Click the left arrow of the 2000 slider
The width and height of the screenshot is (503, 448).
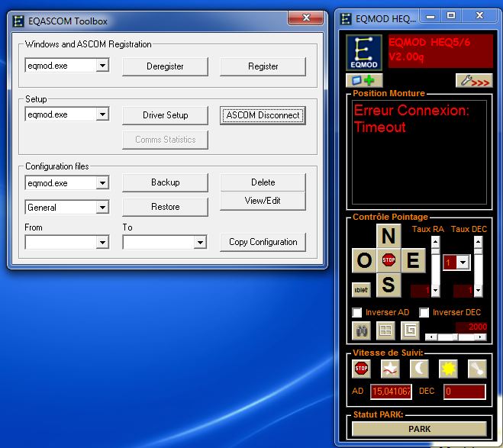click(431, 337)
